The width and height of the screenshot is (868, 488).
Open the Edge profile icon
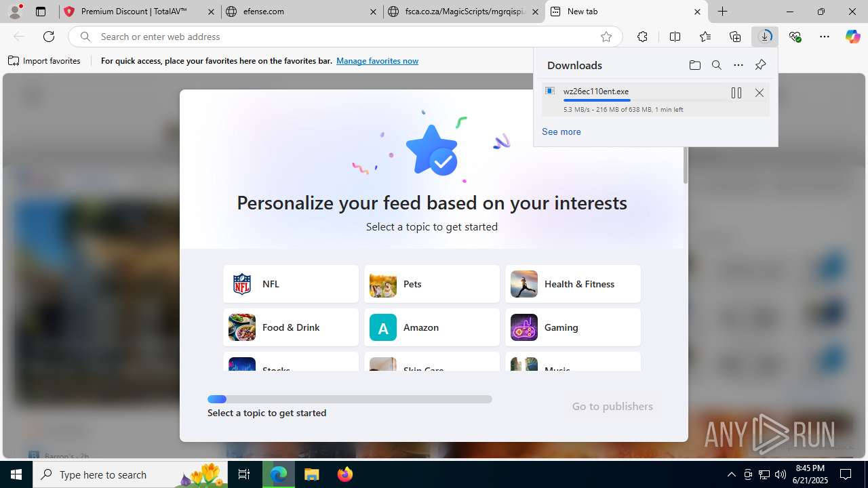point(15,12)
